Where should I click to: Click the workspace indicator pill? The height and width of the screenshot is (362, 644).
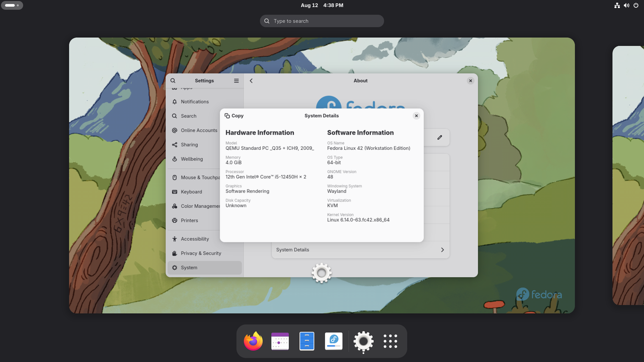click(12, 6)
